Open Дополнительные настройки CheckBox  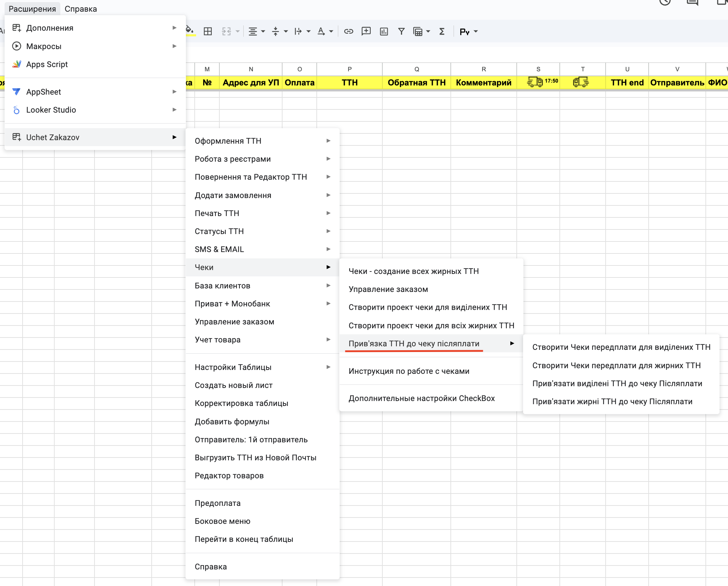421,398
